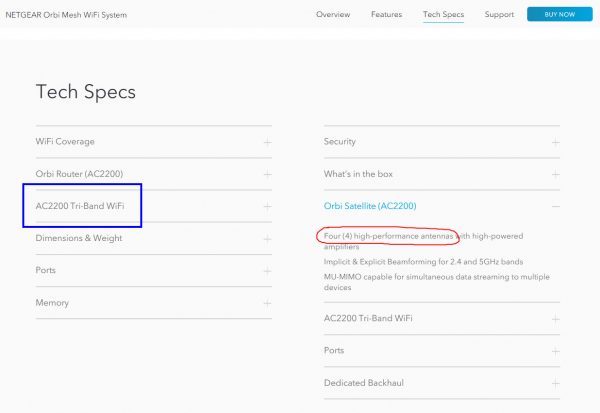Click the Orbi Router (AC2200) heading
This screenshot has height=413, width=600.
tap(79, 174)
